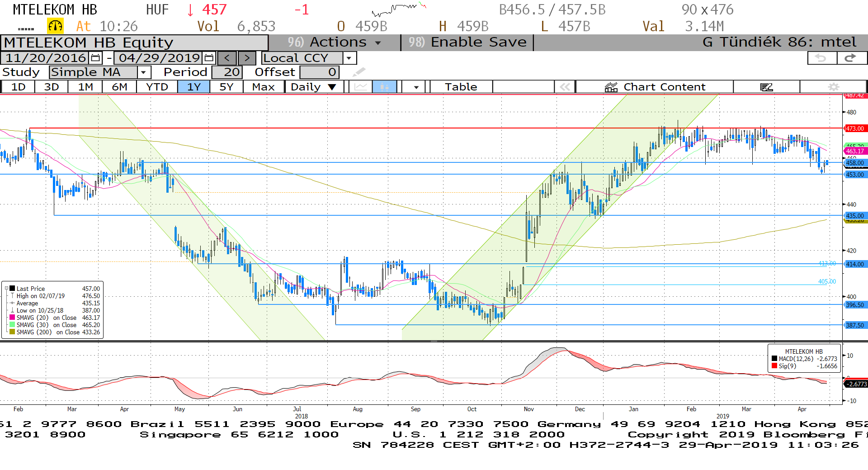The width and height of the screenshot is (868, 470).
Task: Open the end date calendar picker
Action: pos(209,58)
